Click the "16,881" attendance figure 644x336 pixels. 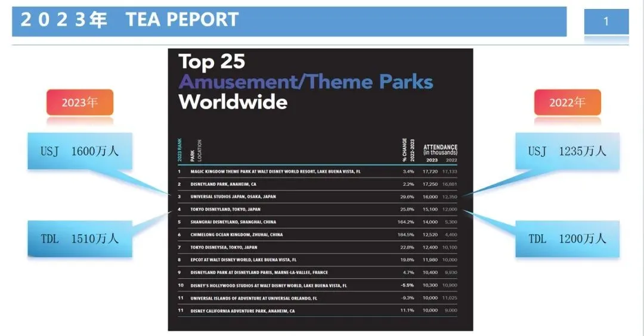pyautogui.click(x=450, y=184)
